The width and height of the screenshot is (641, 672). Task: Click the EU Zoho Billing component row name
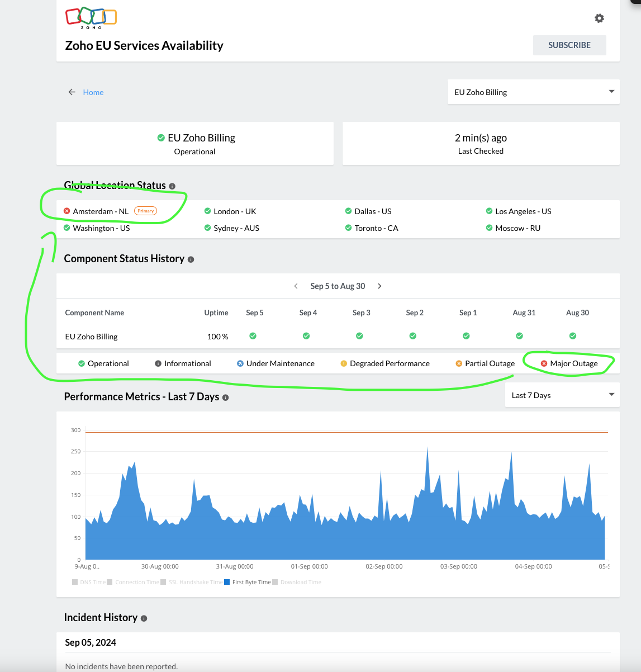pyautogui.click(x=91, y=337)
